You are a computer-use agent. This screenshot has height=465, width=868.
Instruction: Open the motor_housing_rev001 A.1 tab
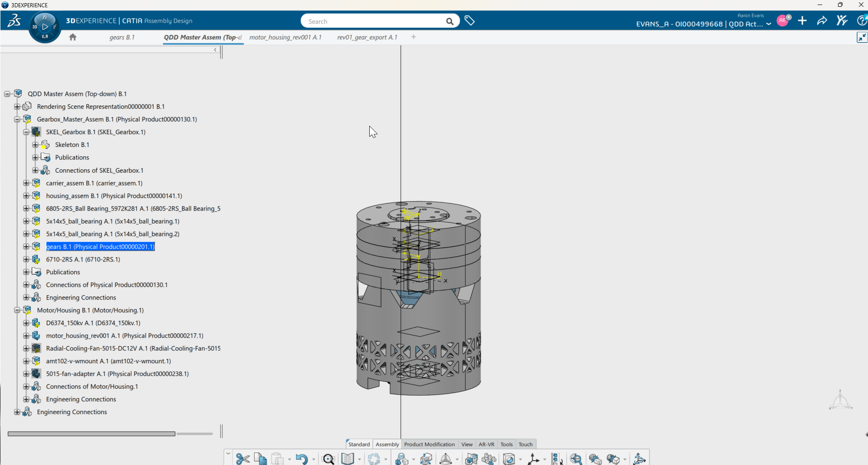coord(285,37)
